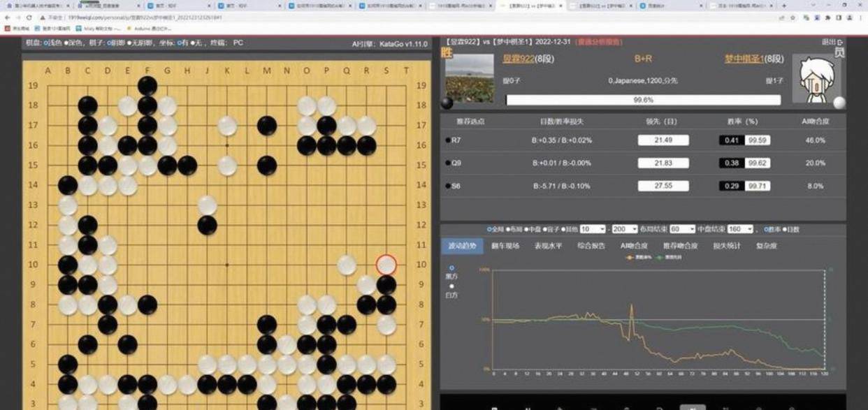
Task: Go back with the browser back arrow
Action: [8, 17]
